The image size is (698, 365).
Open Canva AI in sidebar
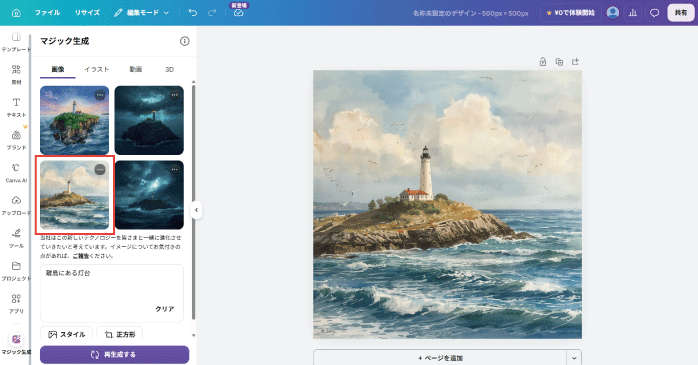[16, 173]
